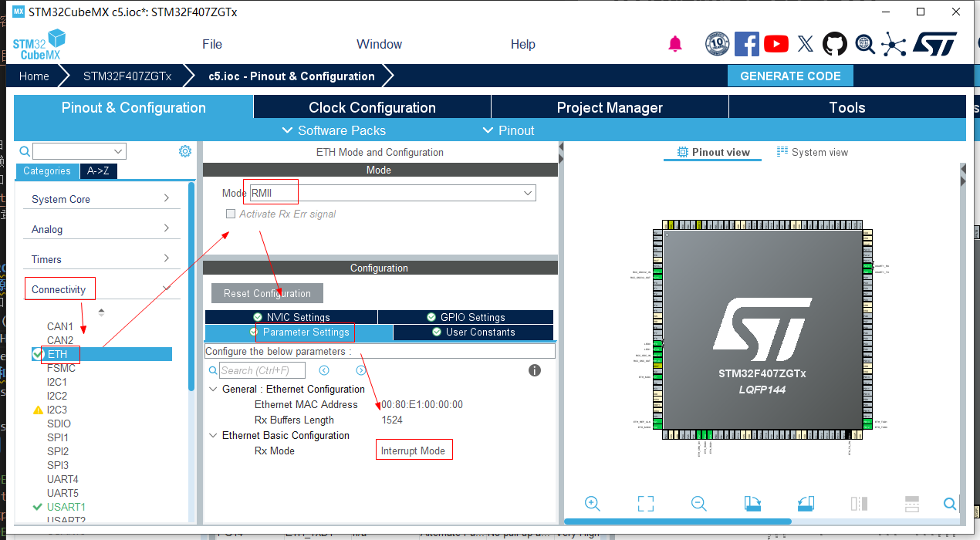Open the ST Wiki search icon

(x=865, y=44)
